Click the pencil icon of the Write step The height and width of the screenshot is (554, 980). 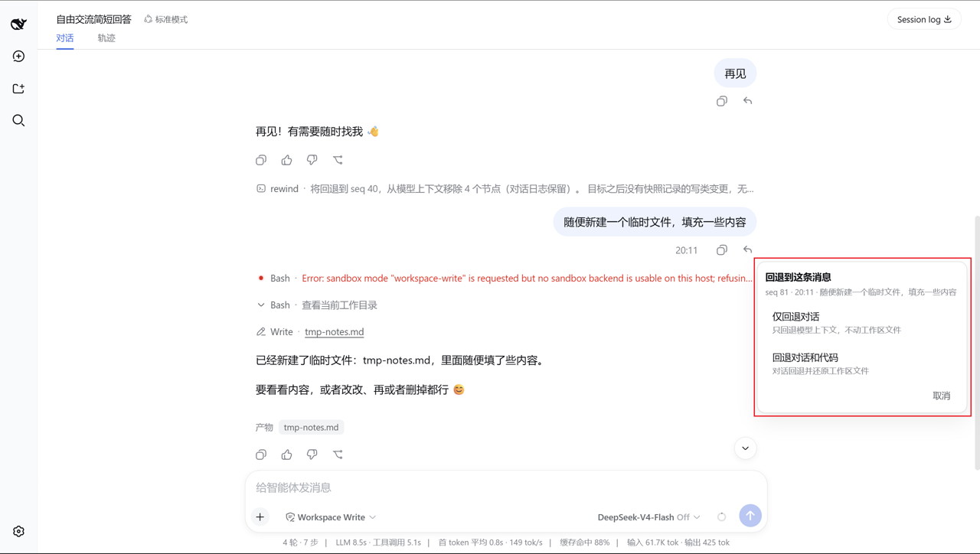coord(261,331)
